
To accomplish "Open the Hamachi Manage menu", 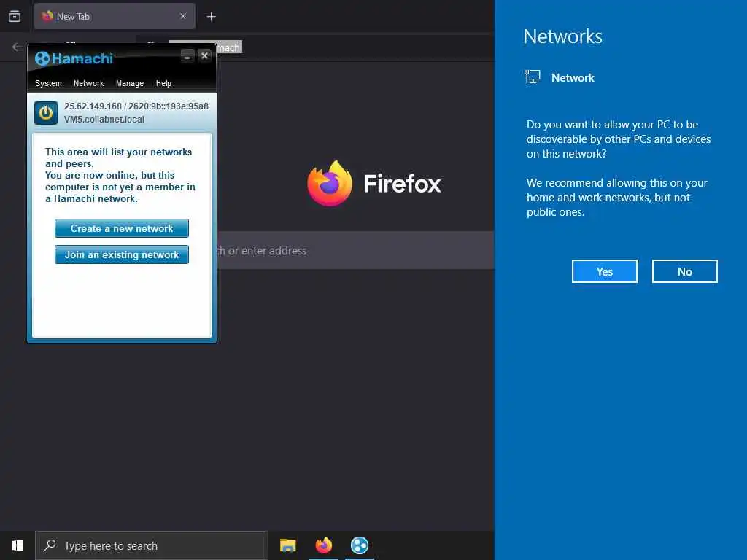I will pyautogui.click(x=130, y=83).
